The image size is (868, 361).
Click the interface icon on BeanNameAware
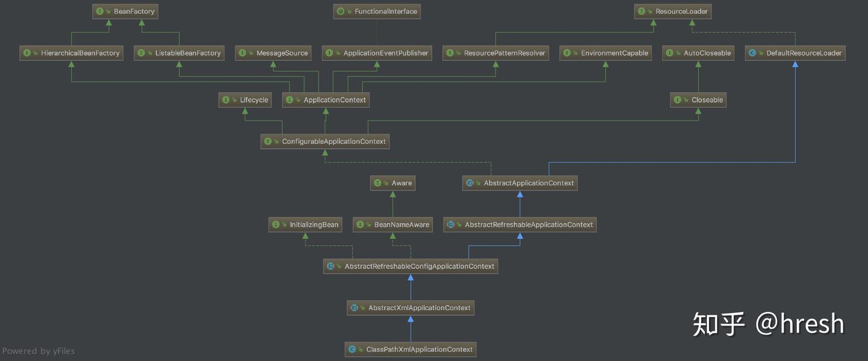point(360,225)
